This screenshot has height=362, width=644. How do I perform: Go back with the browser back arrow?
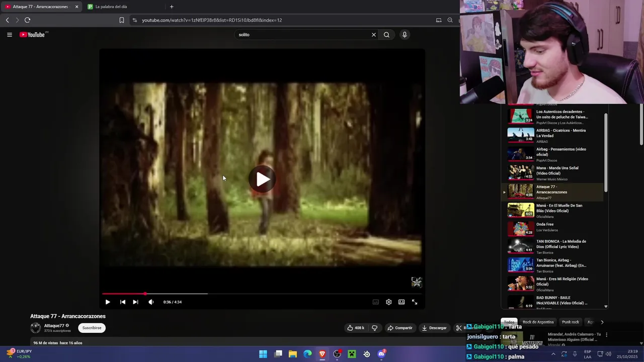7,20
